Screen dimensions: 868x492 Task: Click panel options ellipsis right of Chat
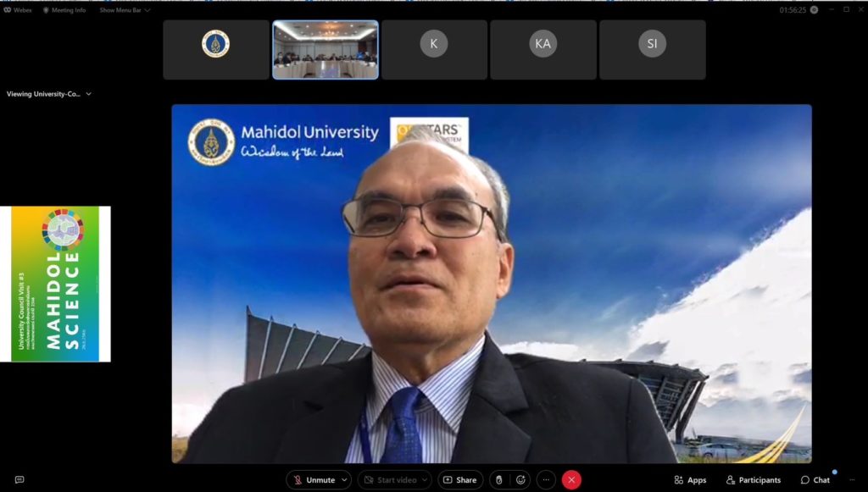pos(850,480)
